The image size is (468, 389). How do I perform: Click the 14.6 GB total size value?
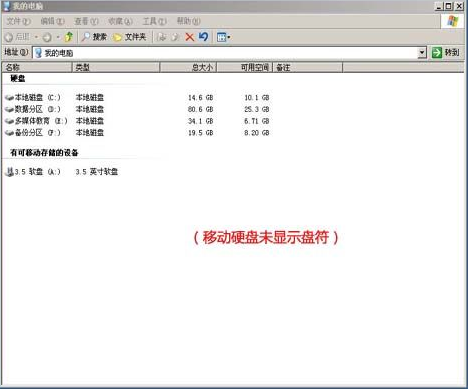pos(200,98)
